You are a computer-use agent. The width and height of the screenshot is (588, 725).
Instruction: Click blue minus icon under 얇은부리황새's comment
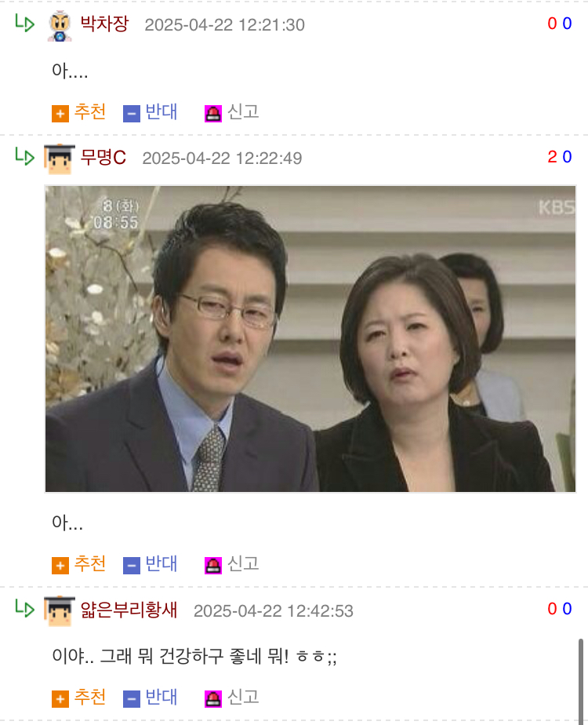tap(131, 699)
